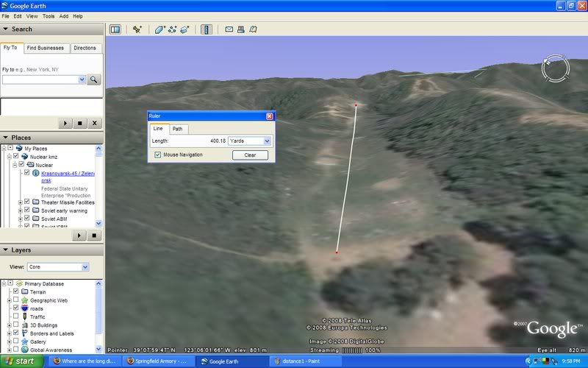This screenshot has width=588, height=368.
Task: Uncheck the Soviet early warning checkbox
Action: click(26, 210)
